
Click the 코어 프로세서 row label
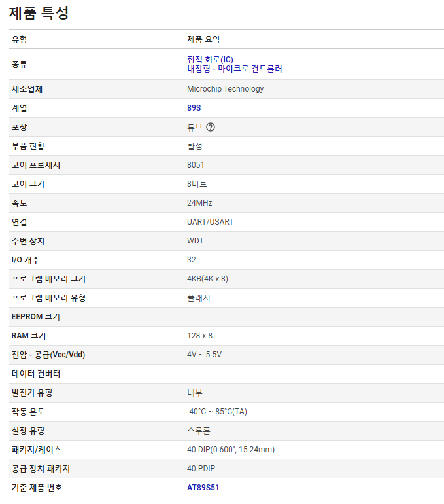(36, 165)
